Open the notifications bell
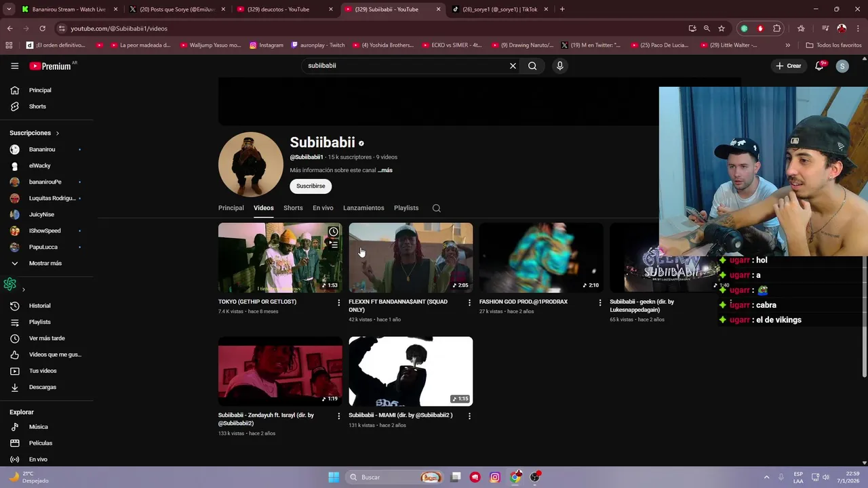868x488 pixels. click(819, 66)
